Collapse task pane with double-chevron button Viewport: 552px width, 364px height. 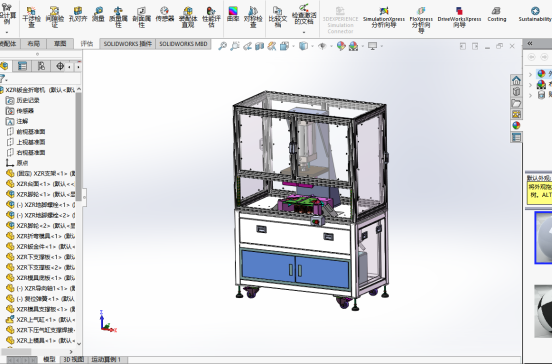530,43
